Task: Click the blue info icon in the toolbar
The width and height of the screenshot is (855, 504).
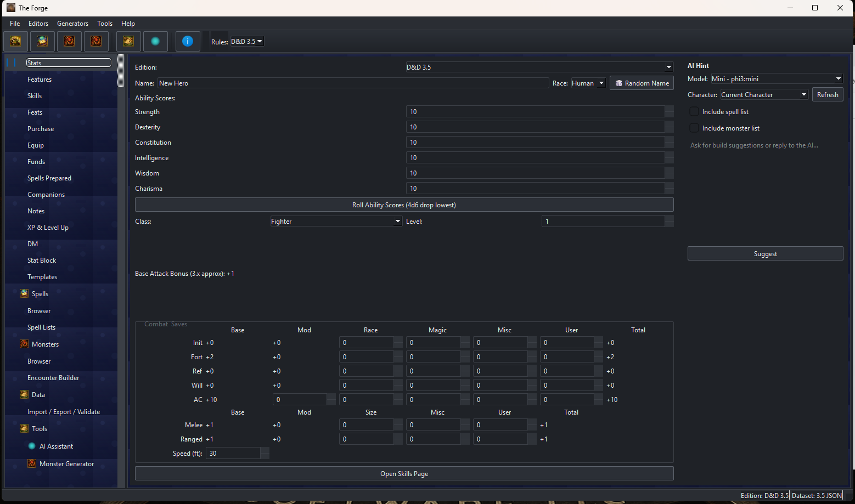Action: 188,41
